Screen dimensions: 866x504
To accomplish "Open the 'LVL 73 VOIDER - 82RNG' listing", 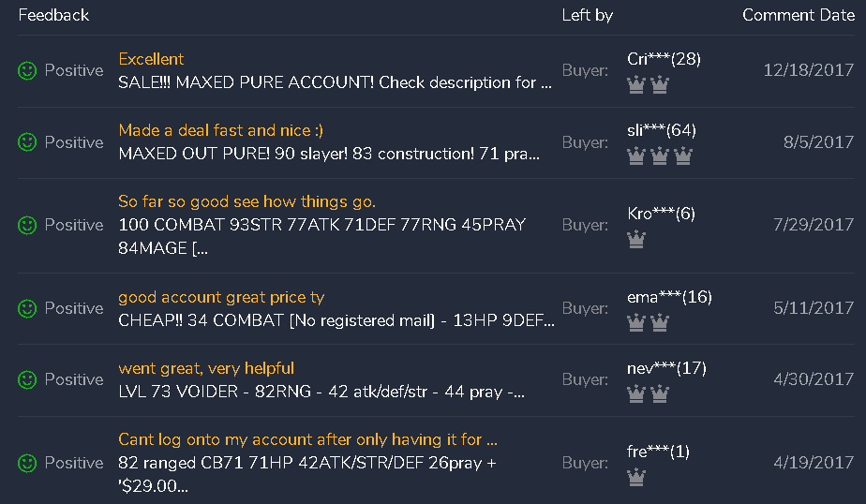I will (321, 392).
